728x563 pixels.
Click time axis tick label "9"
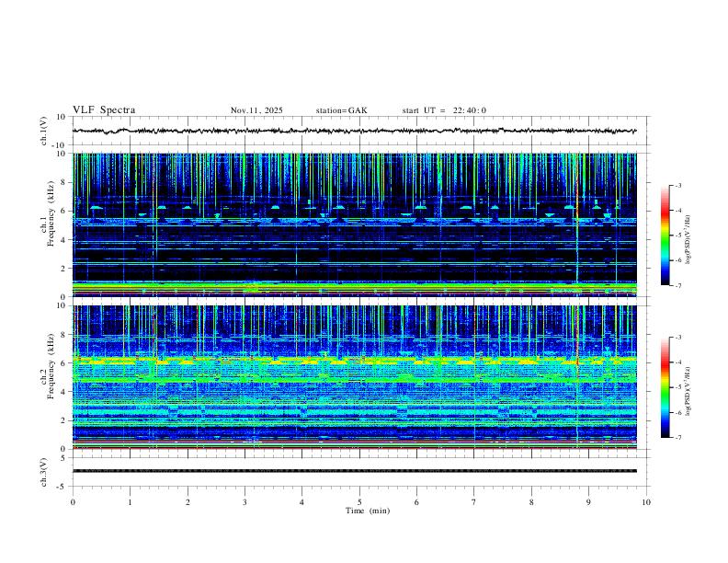click(x=588, y=502)
